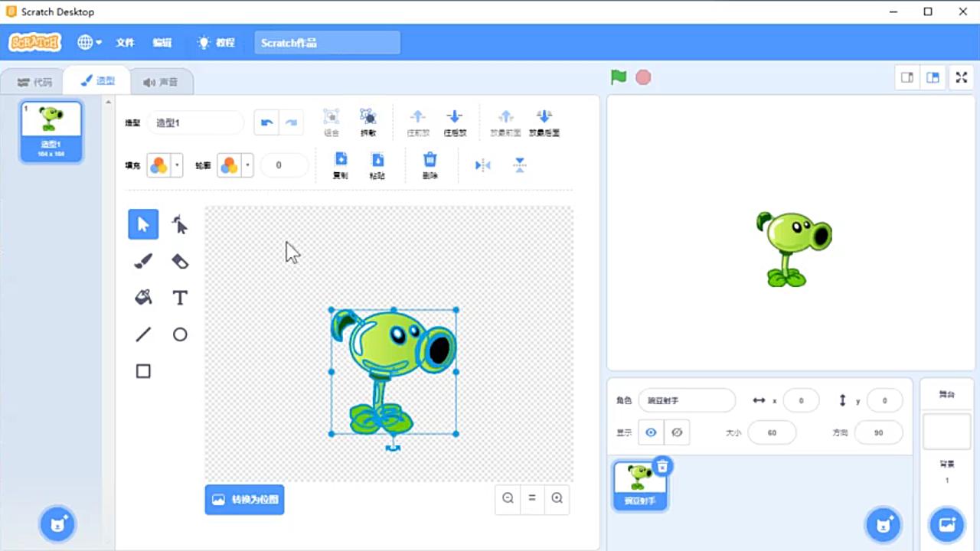Select the Line tool
This screenshot has height=551, width=980.
point(143,334)
